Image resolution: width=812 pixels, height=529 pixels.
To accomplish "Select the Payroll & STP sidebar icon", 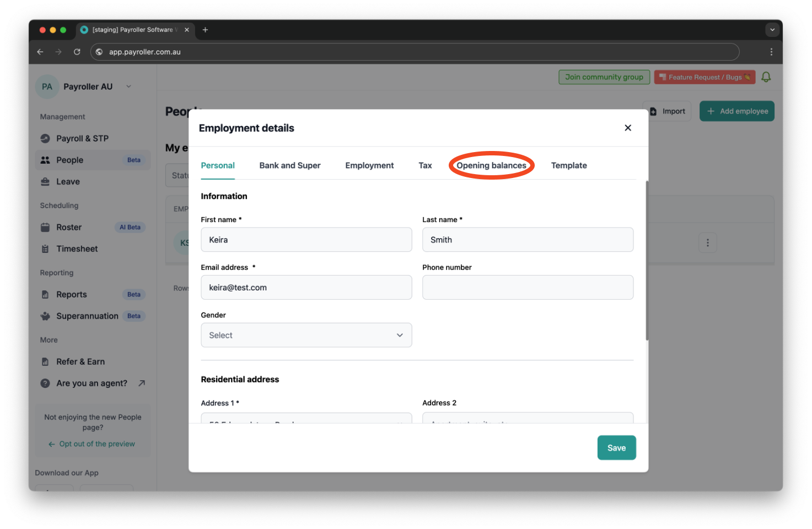I will point(46,138).
